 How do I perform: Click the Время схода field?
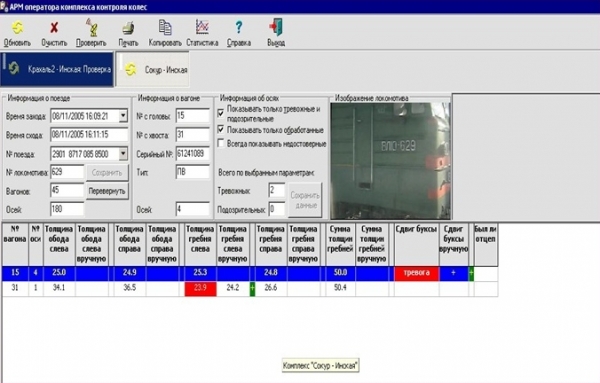[89, 135]
